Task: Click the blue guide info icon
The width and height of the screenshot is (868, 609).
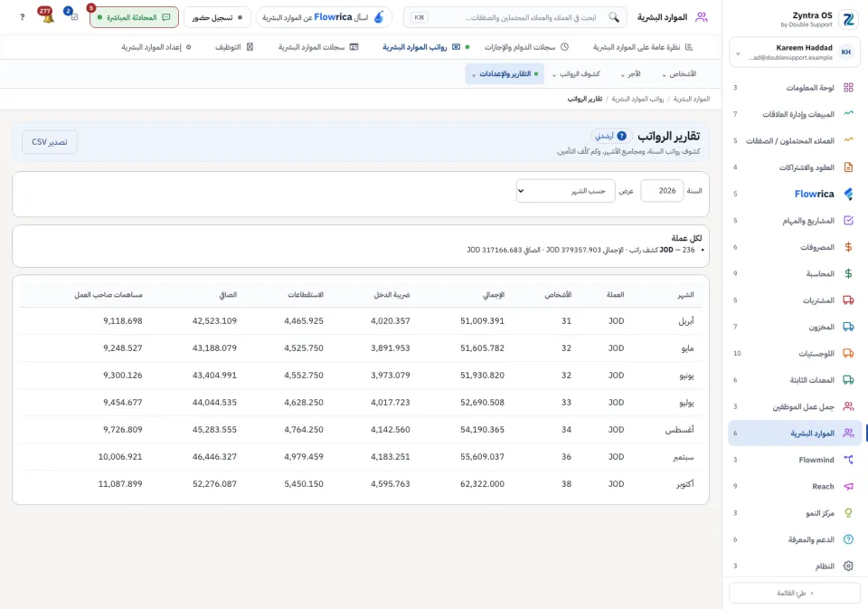Action: [x=622, y=136]
